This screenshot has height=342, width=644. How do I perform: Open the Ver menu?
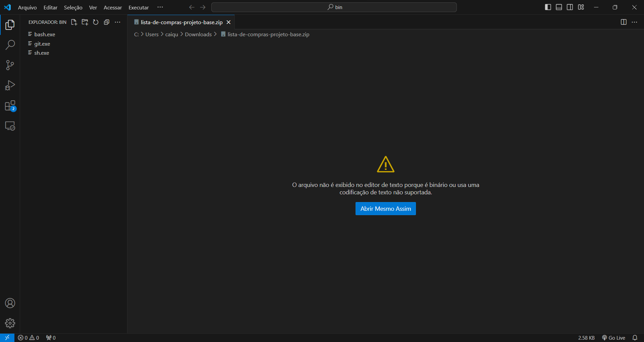(93, 7)
